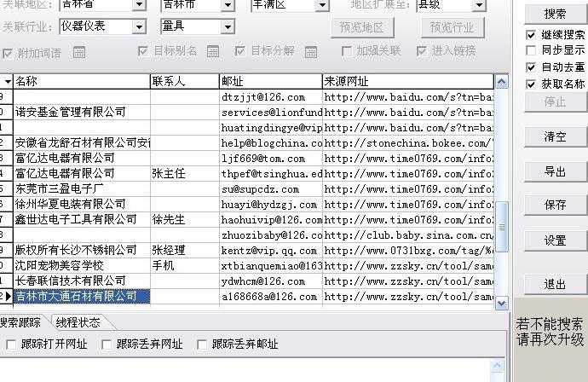The image size is (588, 382).
Task: Toggle 附加词语 checkbox
Action: click(x=8, y=53)
